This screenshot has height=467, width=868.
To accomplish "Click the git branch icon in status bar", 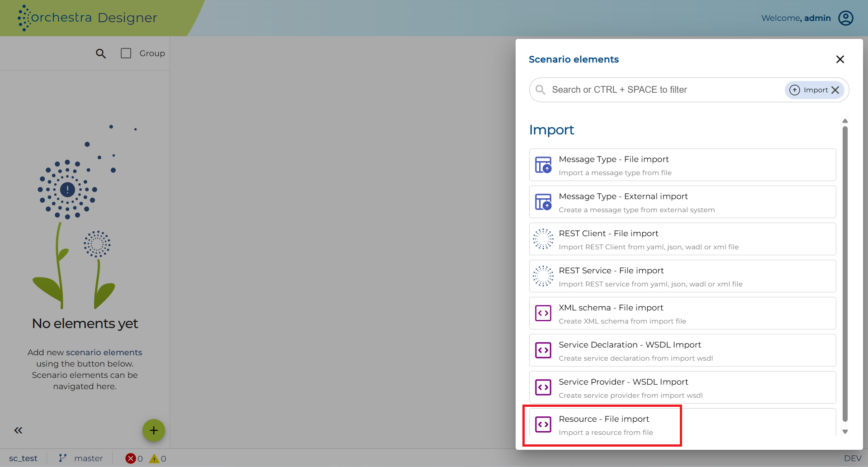I will [62, 458].
